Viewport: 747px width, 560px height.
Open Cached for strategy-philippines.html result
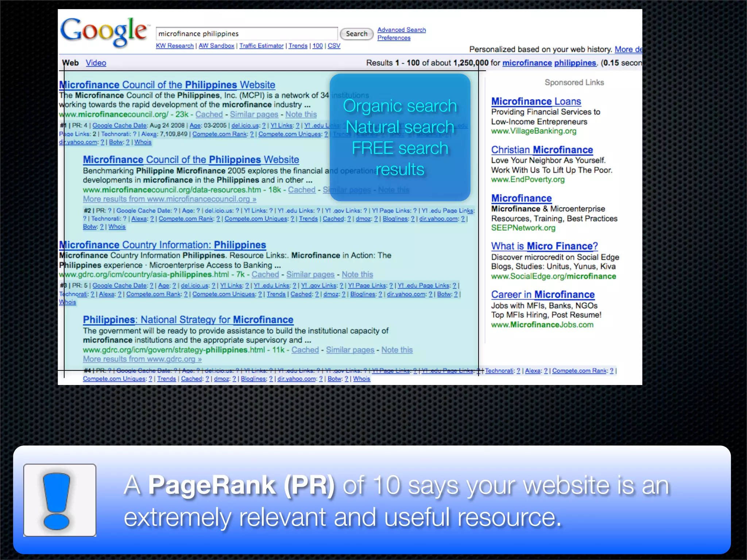click(x=305, y=350)
